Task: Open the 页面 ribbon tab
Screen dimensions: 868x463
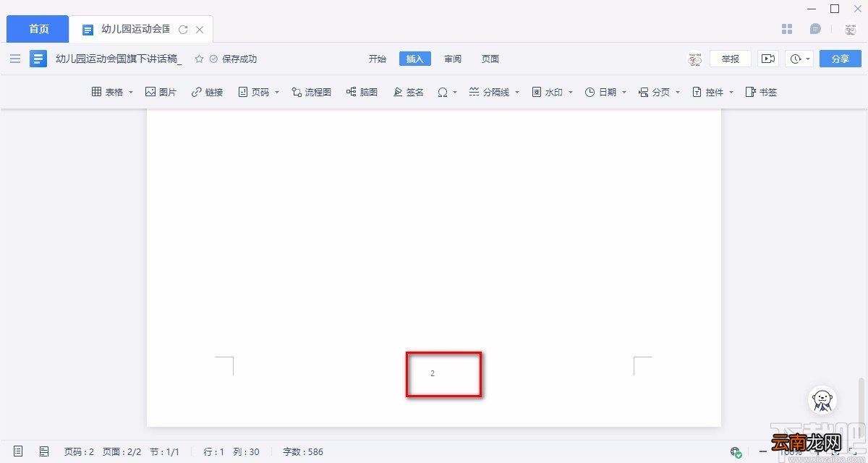Action: [x=490, y=59]
